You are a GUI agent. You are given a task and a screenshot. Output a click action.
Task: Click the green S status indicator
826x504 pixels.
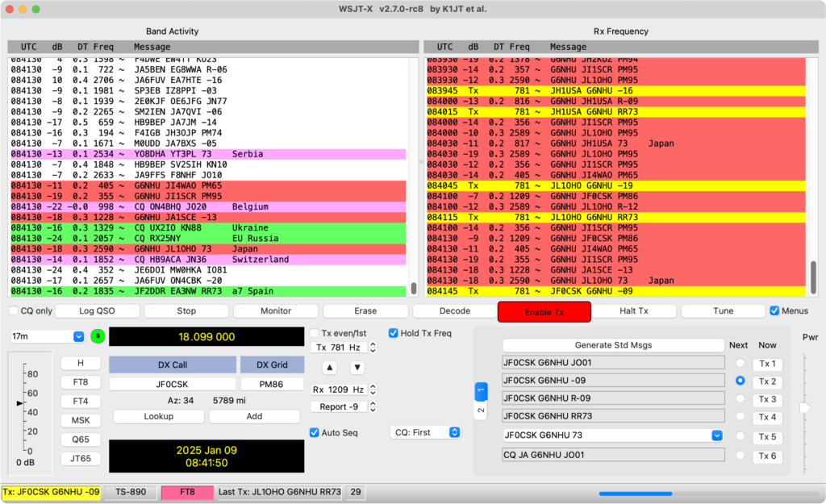click(x=98, y=336)
